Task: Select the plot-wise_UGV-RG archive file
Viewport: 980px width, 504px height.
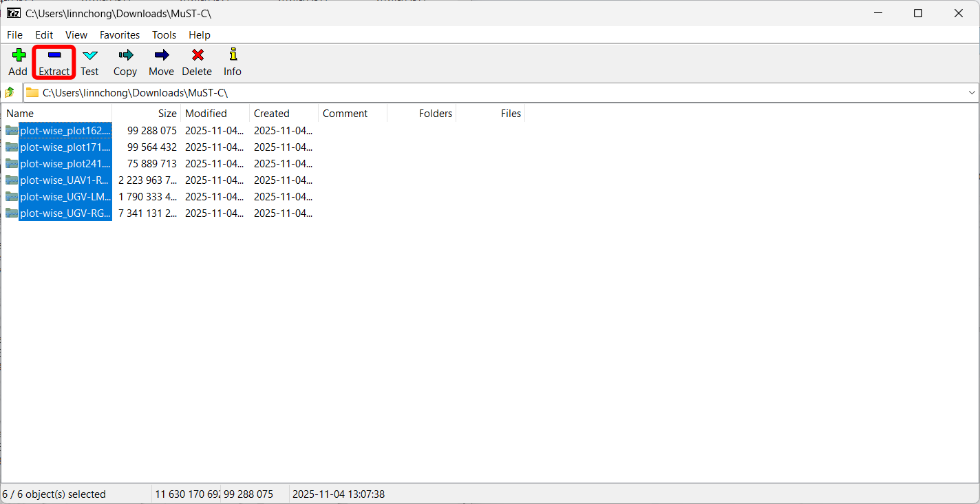Action: pos(65,213)
